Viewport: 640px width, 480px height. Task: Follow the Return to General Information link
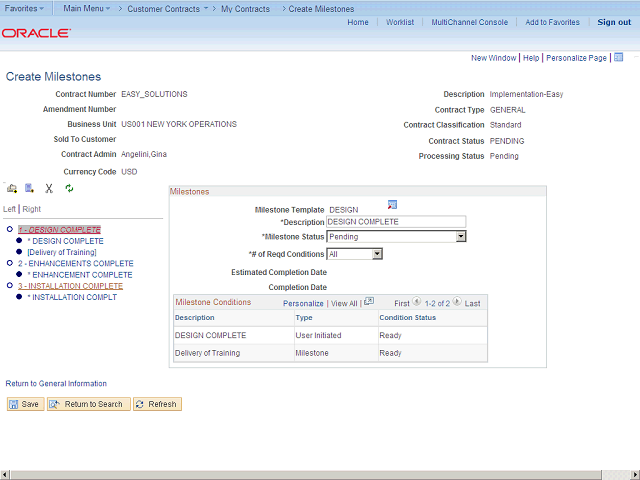click(56, 383)
